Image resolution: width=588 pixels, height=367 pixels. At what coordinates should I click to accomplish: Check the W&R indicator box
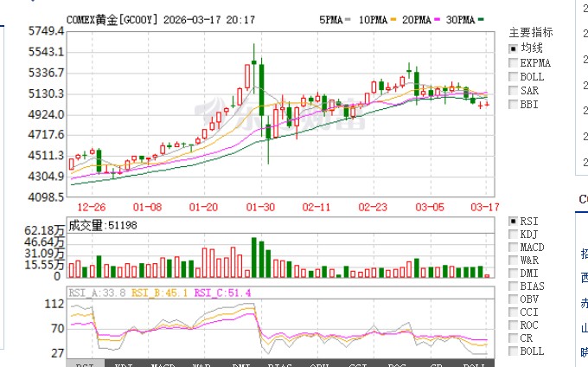point(513,260)
